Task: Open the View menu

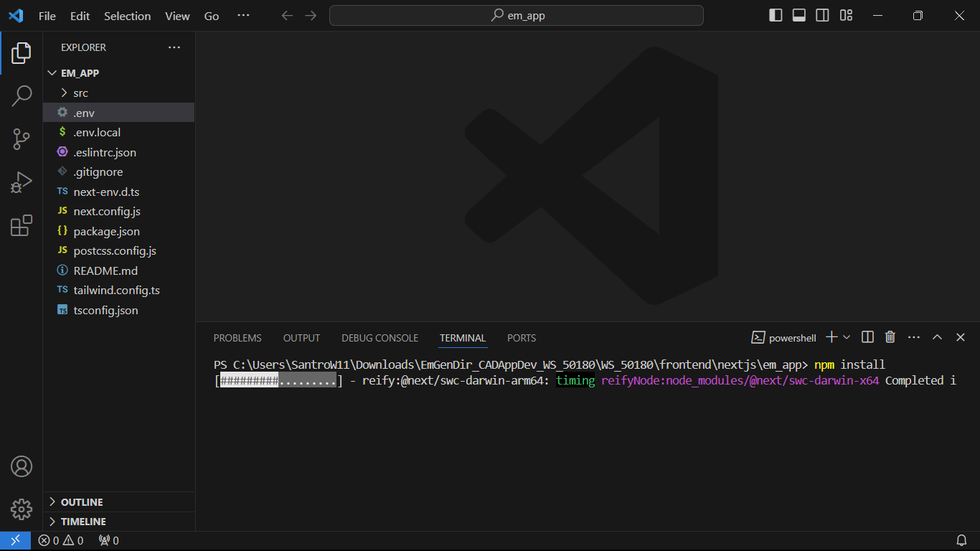Action: (177, 16)
